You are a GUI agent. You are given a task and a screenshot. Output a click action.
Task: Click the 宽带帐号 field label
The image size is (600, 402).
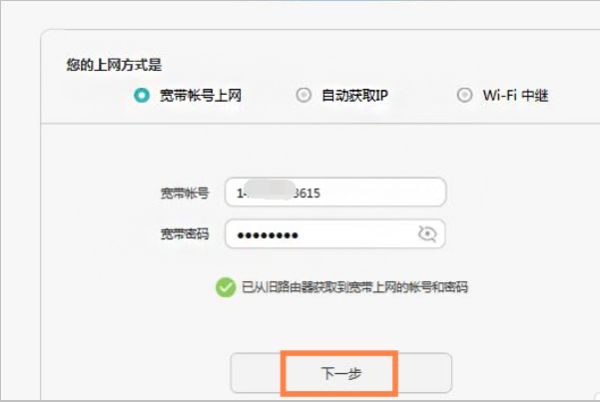(184, 193)
